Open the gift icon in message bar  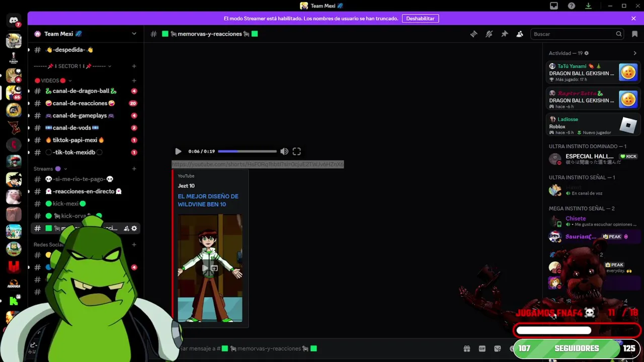[x=467, y=348]
